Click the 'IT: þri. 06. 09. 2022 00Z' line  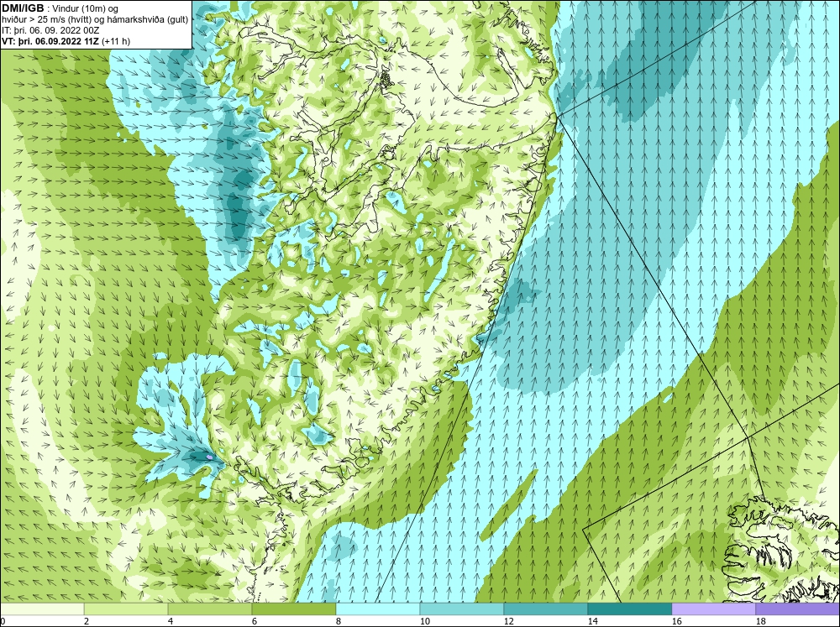pos(50,30)
